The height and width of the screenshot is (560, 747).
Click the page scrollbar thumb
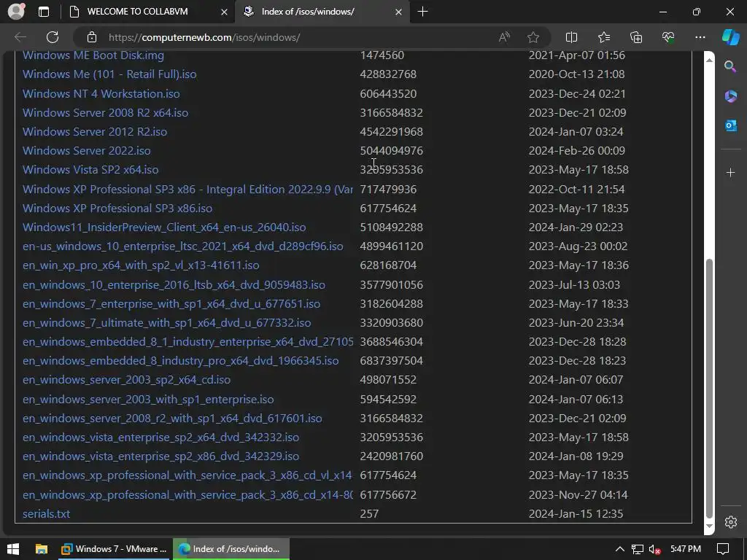(x=709, y=388)
